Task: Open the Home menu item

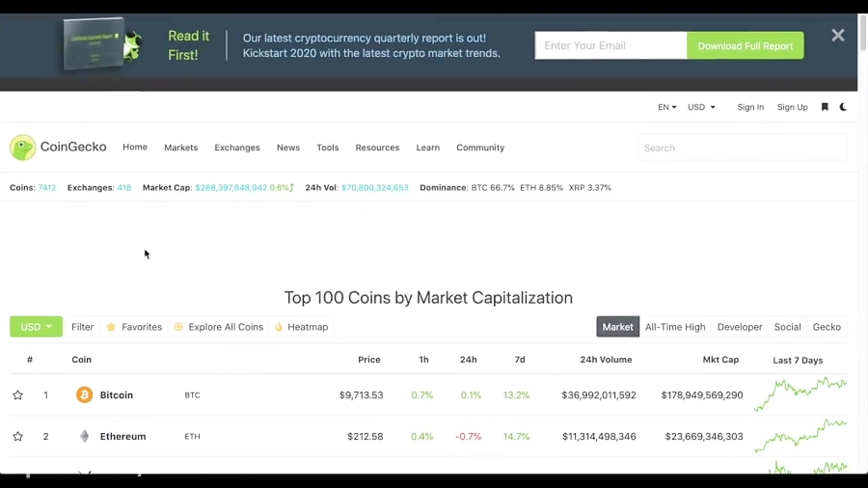Action: [x=135, y=147]
